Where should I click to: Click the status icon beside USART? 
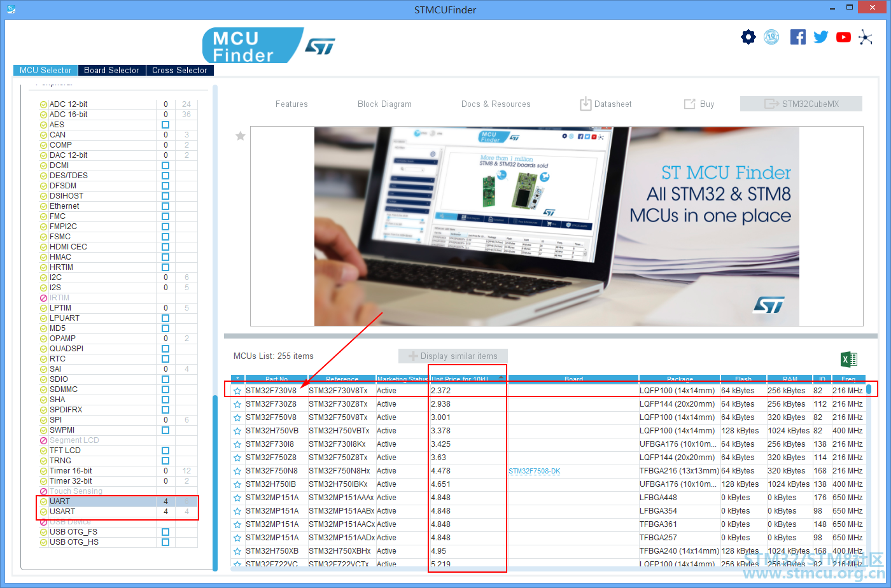tap(44, 512)
